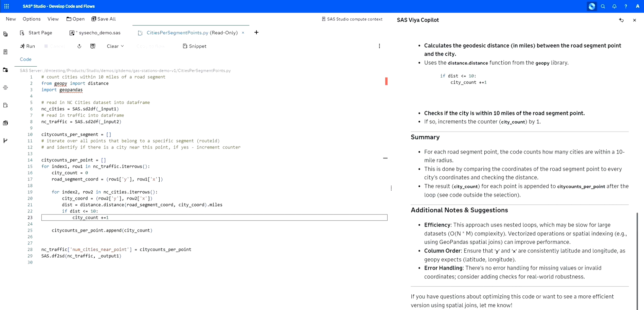The height and width of the screenshot is (310, 644).
Task: Switch to the Start Page tab
Action: click(x=36, y=33)
